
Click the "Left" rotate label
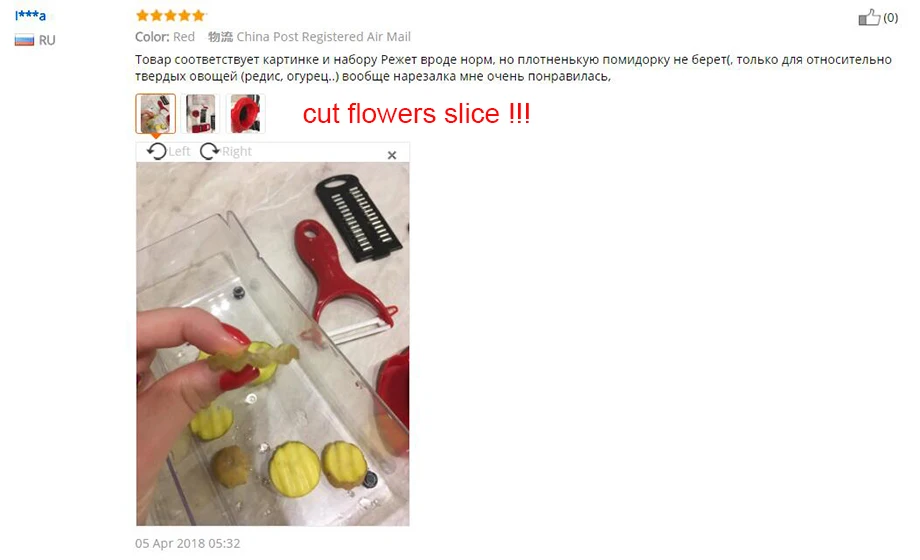180,151
